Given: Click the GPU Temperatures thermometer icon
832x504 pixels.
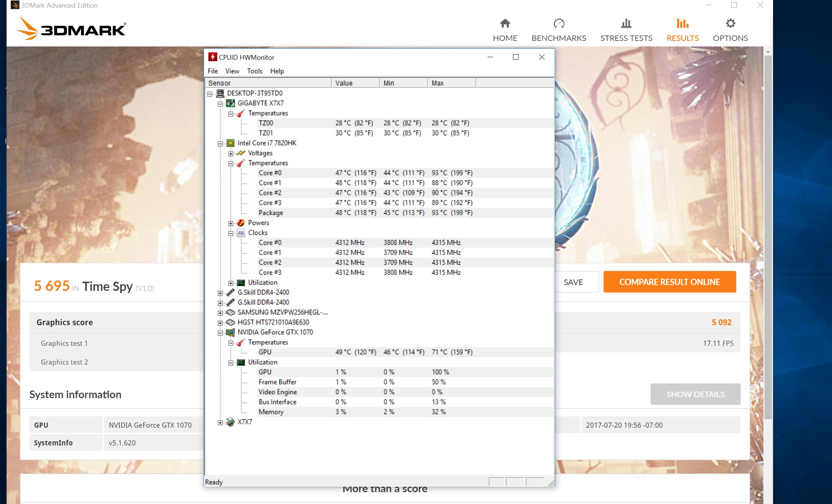Looking at the screenshot, I should click(x=241, y=342).
